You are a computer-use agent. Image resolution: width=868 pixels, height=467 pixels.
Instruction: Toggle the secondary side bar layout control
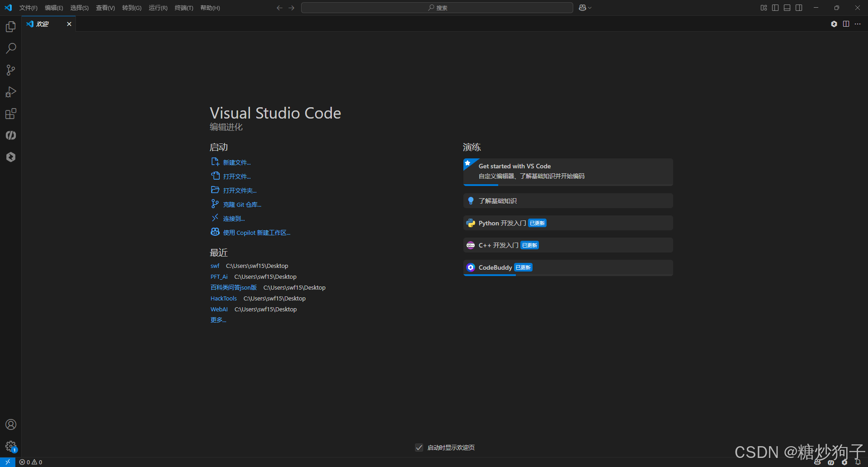coord(798,7)
